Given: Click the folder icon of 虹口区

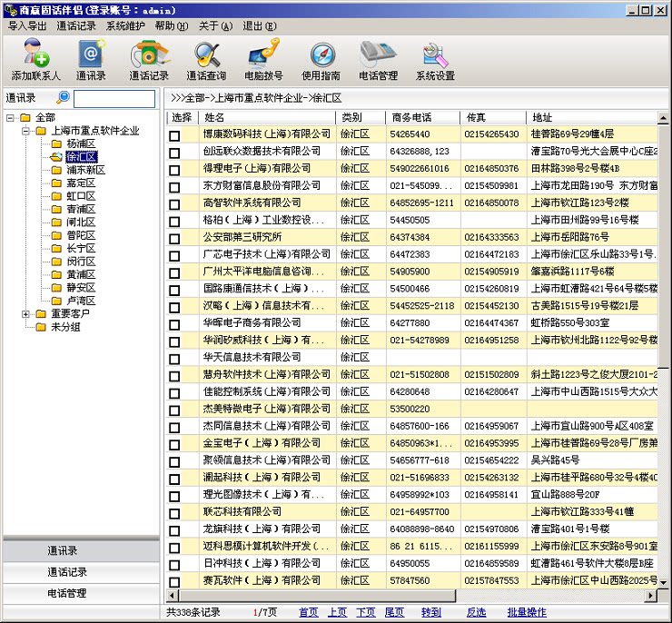Looking at the screenshot, I should [x=56, y=196].
